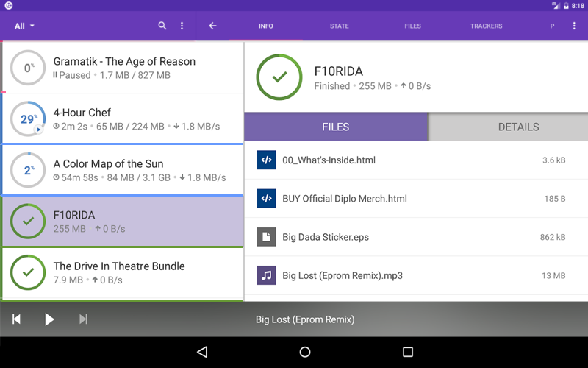Tap Android back navigation button
This screenshot has height=368, width=588.
tap(202, 352)
